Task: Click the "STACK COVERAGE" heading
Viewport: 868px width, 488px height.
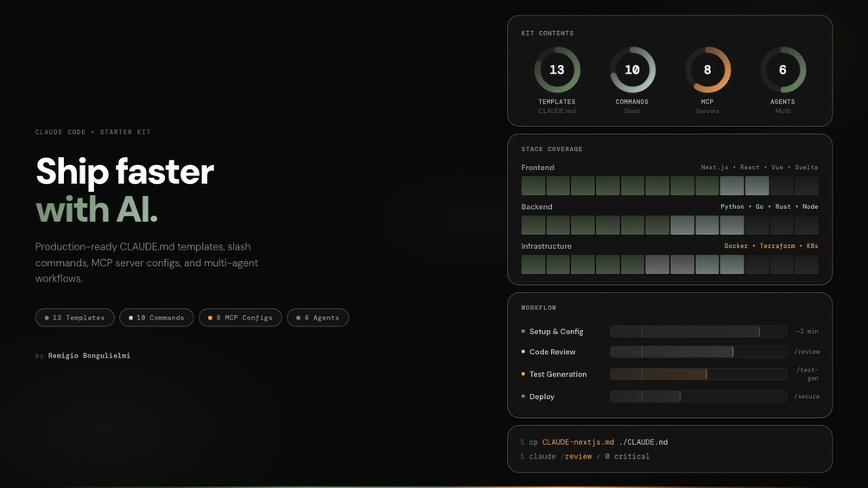Action: coord(552,149)
